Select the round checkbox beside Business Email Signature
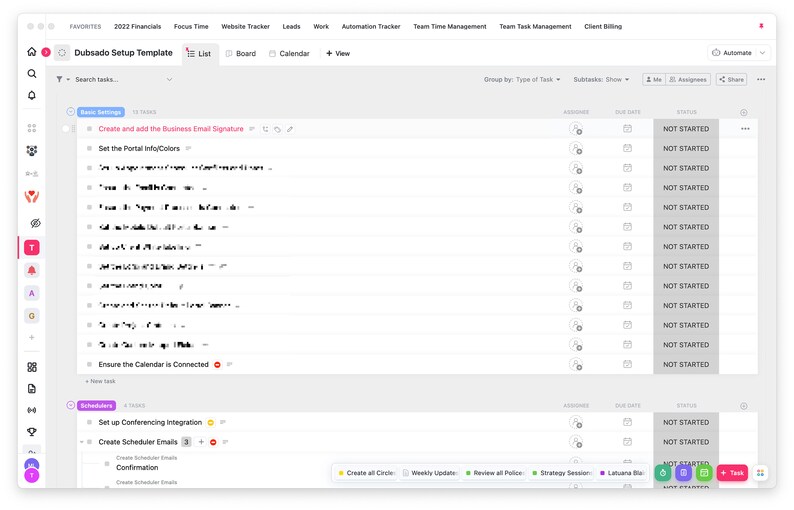This screenshot has height=510, width=794. tap(65, 129)
